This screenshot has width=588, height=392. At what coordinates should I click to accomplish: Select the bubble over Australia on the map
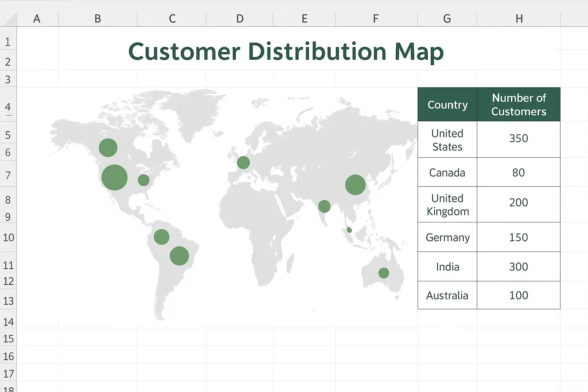tap(384, 273)
